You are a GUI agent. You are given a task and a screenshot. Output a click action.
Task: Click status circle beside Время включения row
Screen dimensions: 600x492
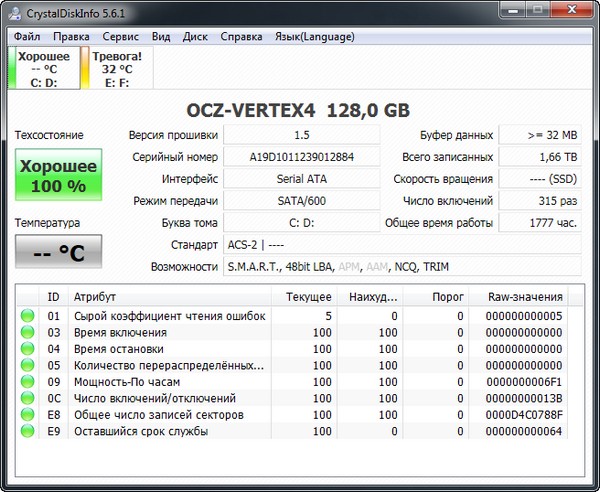coord(27,333)
